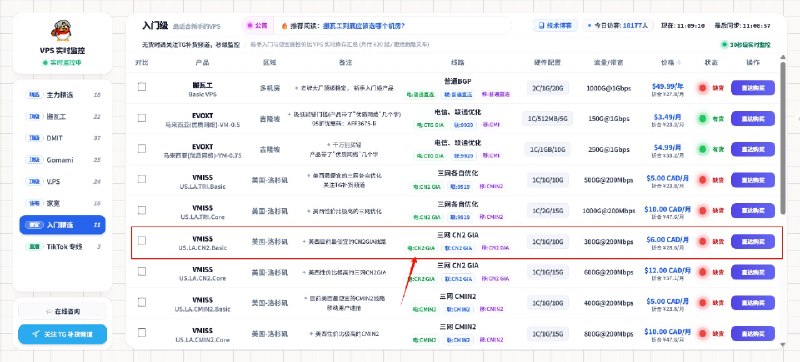Select the compare checkbox for US.LA.CN2.Core

142,271
